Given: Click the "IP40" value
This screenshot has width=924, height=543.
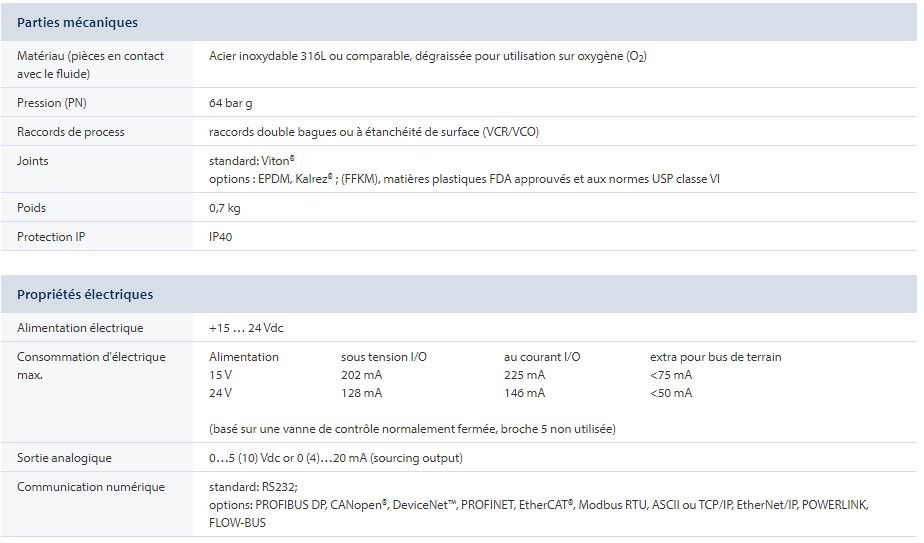Looking at the screenshot, I should [x=221, y=237].
